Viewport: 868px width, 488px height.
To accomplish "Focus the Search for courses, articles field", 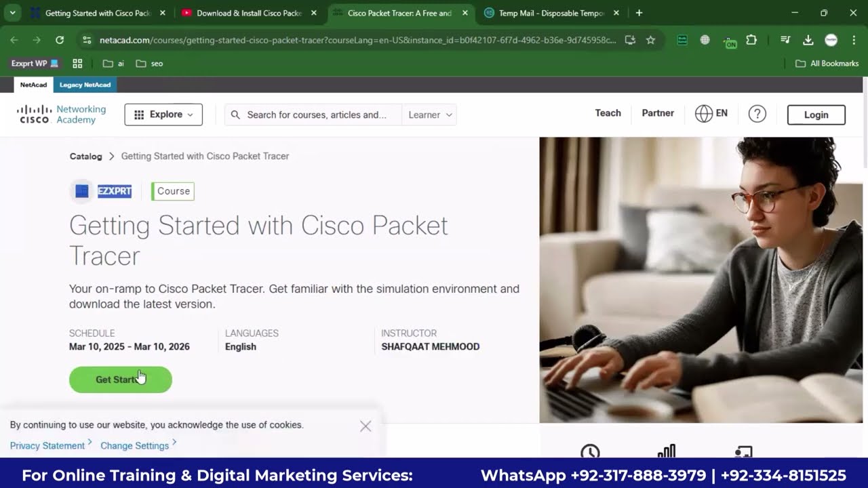I will coord(317,115).
